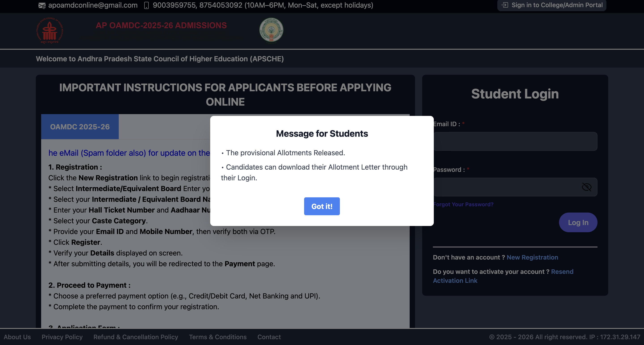Open the Privacy Policy footer link
Screen dimensions: 644x345
click(62, 337)
